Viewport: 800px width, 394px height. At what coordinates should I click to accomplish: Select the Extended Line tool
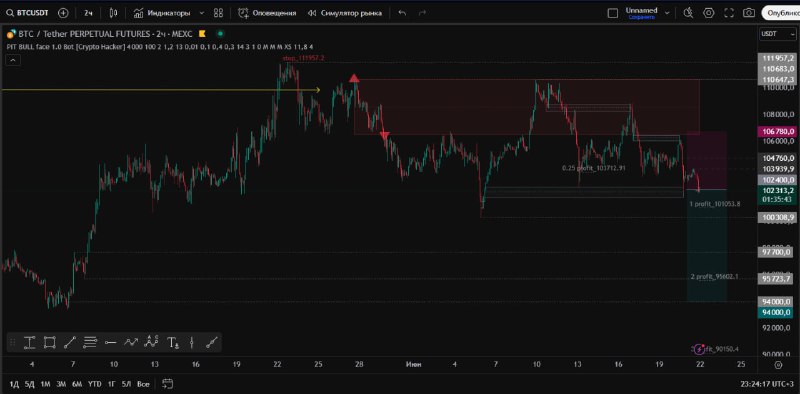212,342
